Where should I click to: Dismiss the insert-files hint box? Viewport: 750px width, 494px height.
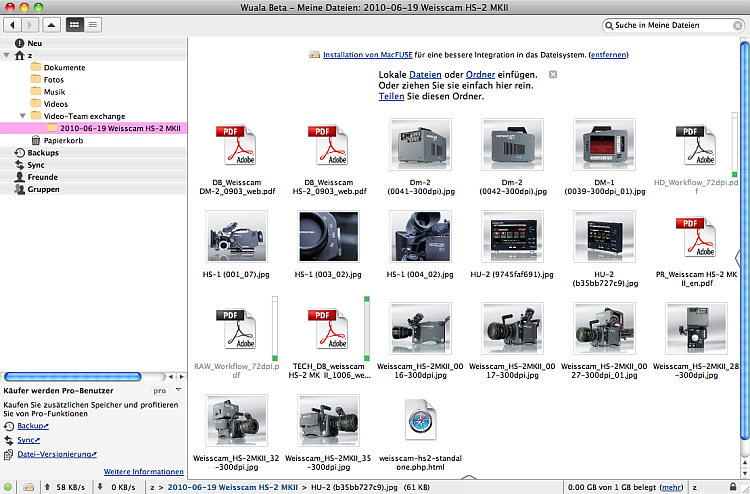(x=552, y=75)
